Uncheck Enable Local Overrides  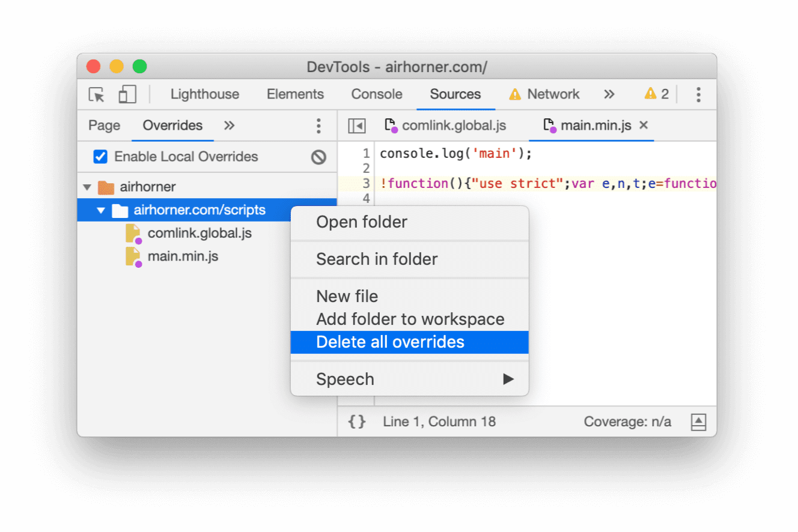click(x=101, y=157)
